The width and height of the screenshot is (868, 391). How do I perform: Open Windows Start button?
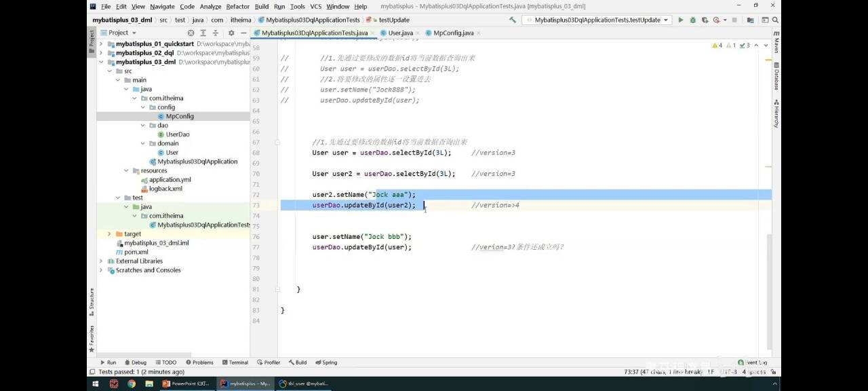(96, 384)
